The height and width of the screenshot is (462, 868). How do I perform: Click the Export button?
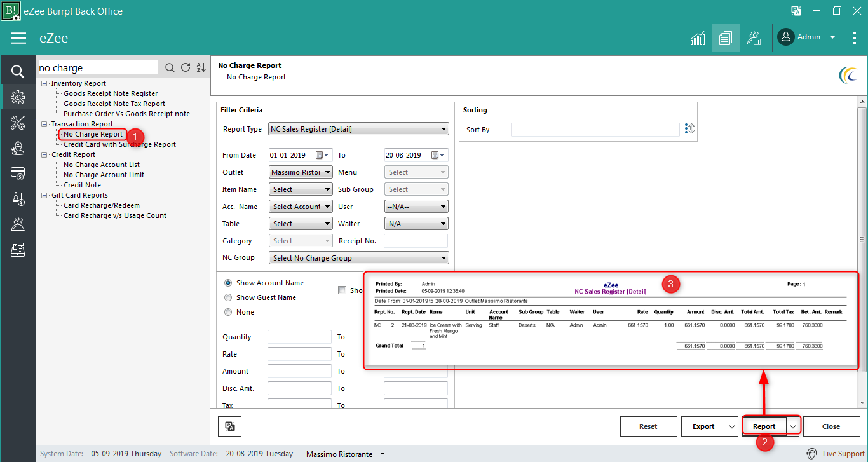point(703,426)
